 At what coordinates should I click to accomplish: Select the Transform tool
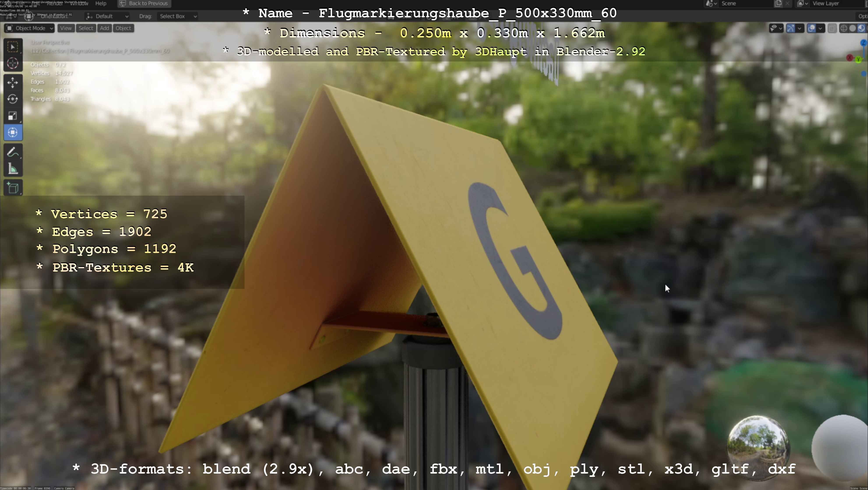coord(13,132)
